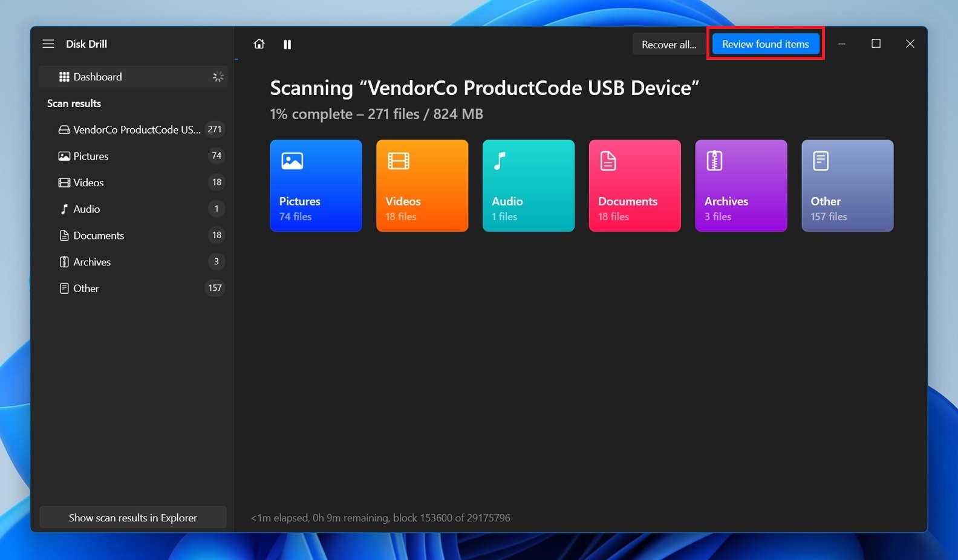This screenshot has height=560, width=958.
Task: Click the Pictures sidebar icon
Action: (64, 156)
